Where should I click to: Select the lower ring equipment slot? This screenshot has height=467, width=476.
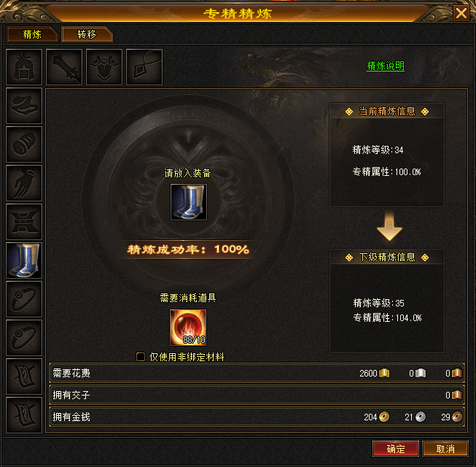24,338
